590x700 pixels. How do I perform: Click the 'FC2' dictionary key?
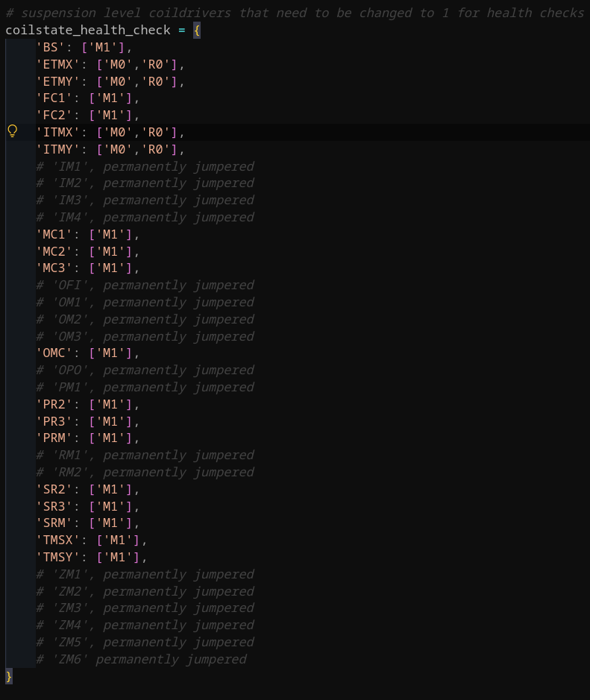54,116
